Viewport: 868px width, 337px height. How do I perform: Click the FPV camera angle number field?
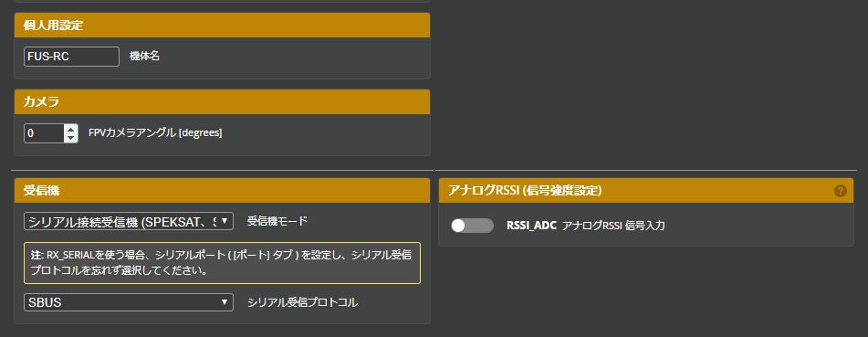(x=45, y=133)
